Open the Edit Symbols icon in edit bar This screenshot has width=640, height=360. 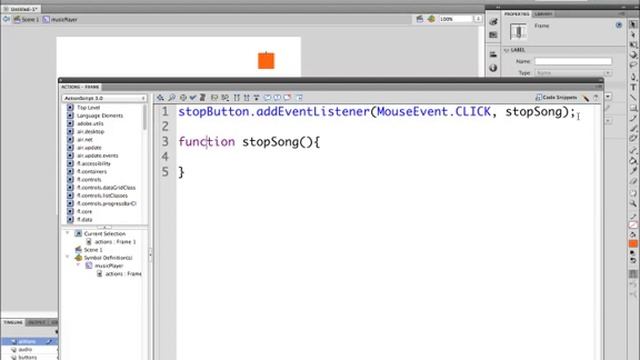[431, 19]
